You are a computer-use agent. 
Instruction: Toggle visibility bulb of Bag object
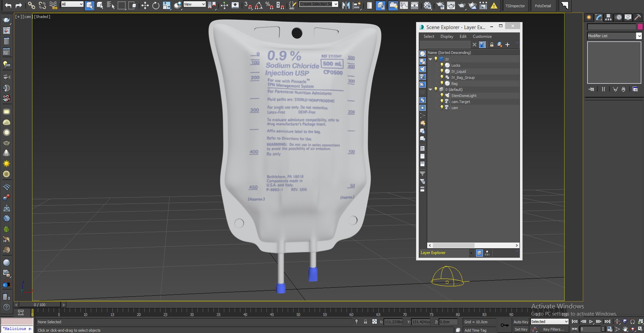442,83
